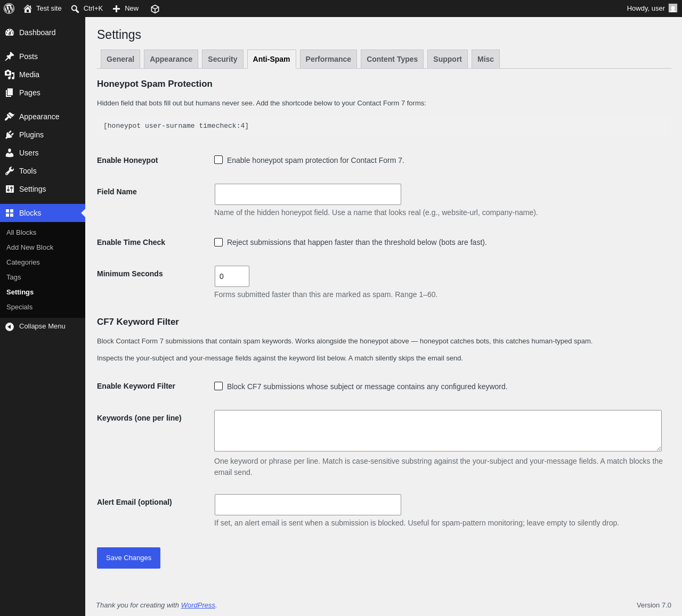Focus the Field Name text input
Image resolution: width=682 pixels, height=616 pixels.
tap(308, 194)
